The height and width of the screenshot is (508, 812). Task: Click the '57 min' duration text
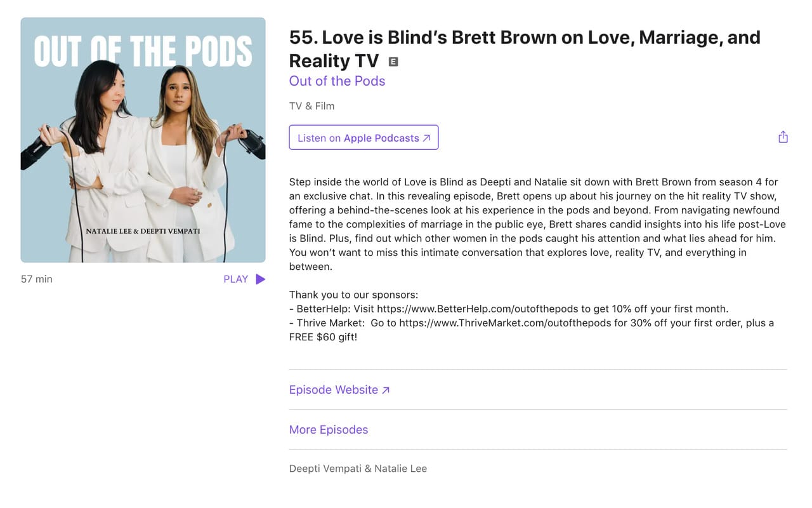coord(36,279)
